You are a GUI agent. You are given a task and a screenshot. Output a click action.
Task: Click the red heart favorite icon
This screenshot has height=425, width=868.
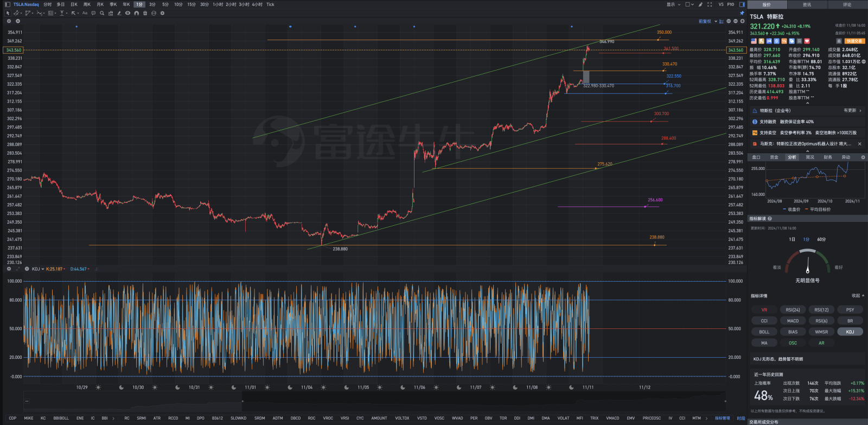point(807,41)
